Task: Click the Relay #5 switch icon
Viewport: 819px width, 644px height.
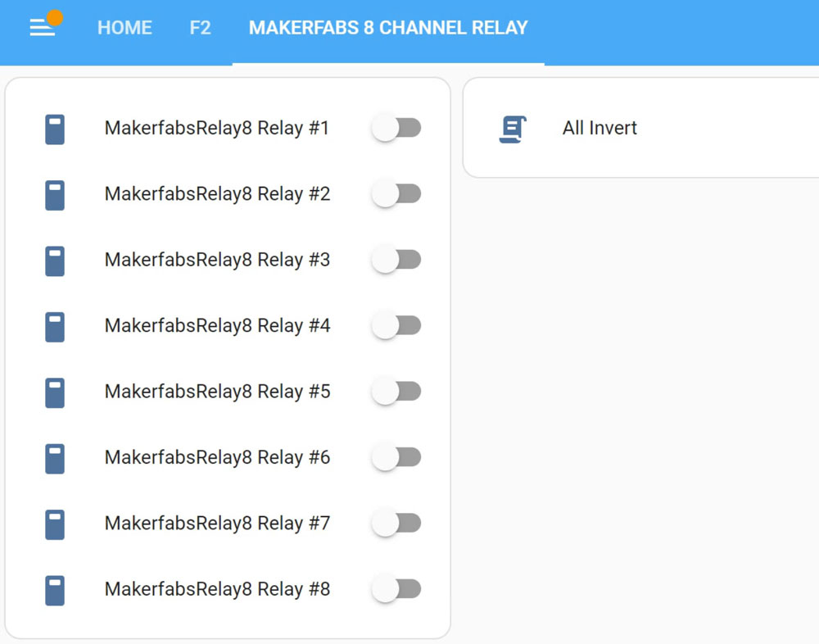Action: [x=55, y=392]
